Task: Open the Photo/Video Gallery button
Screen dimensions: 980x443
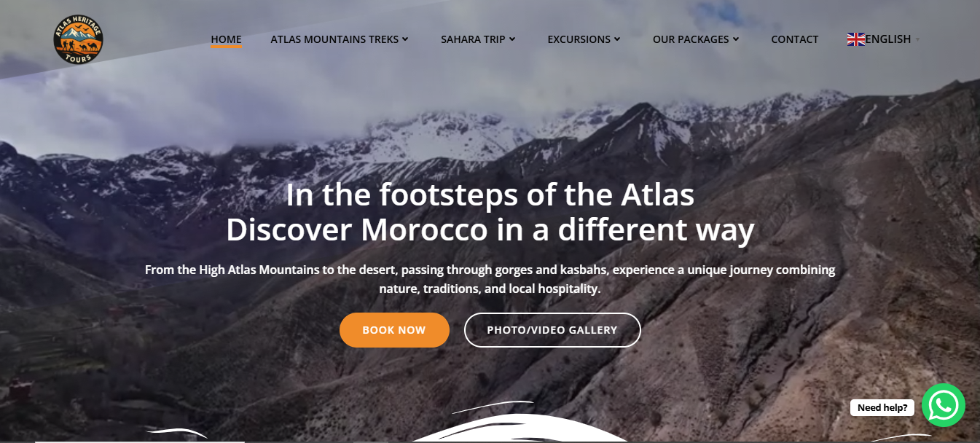Action: 552,330
